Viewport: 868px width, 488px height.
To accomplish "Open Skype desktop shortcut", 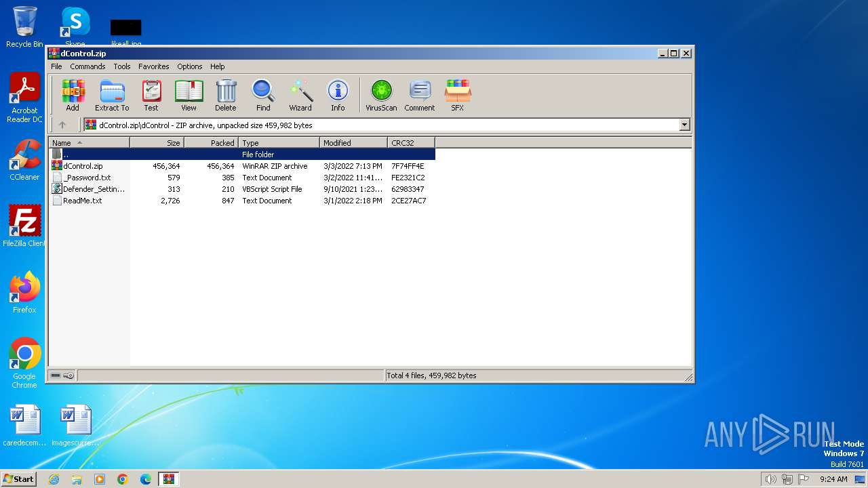I will (x=75, y=27).
